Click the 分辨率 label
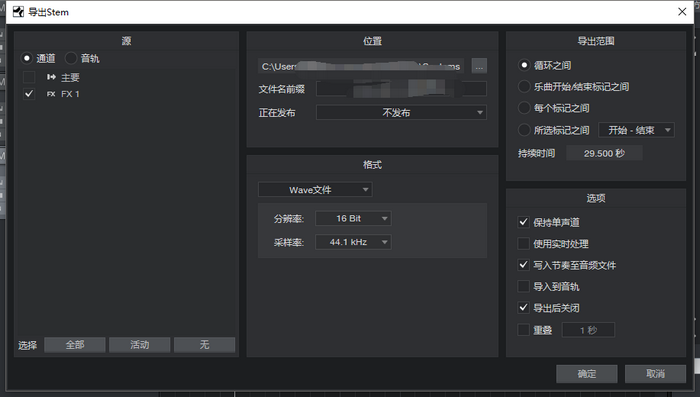 click(289, 219)
